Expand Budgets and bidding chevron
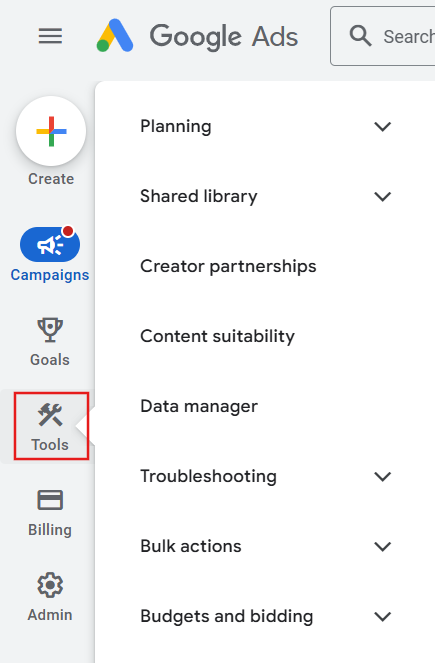Viewport: 435px width, 663px height. click(x=383, y=616)
